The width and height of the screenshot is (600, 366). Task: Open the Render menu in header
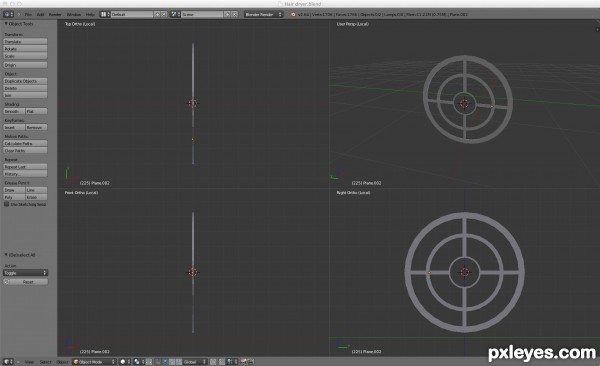click(x=55, y=14)
